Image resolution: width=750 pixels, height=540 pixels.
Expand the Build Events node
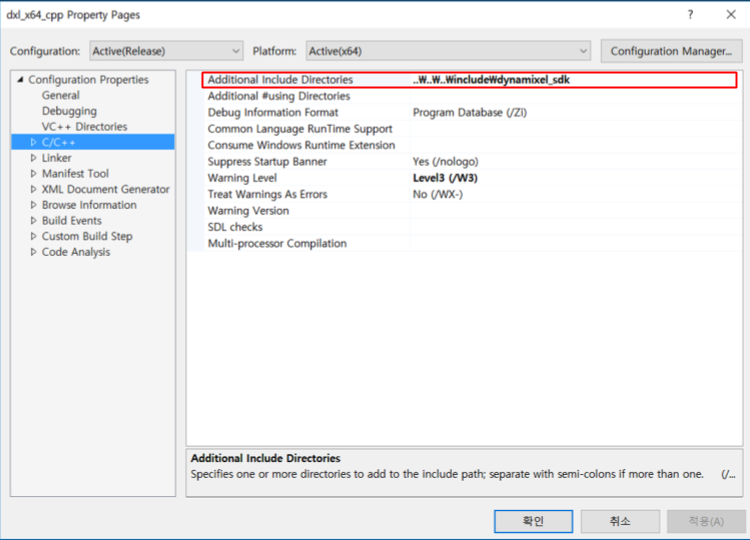(x=33, y=220)
